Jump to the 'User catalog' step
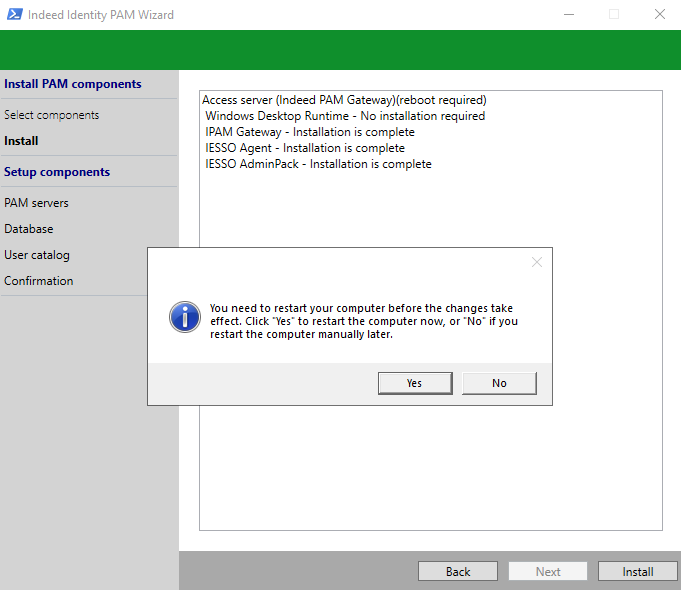This screenshot has width=681, height=590. (37, 255)
